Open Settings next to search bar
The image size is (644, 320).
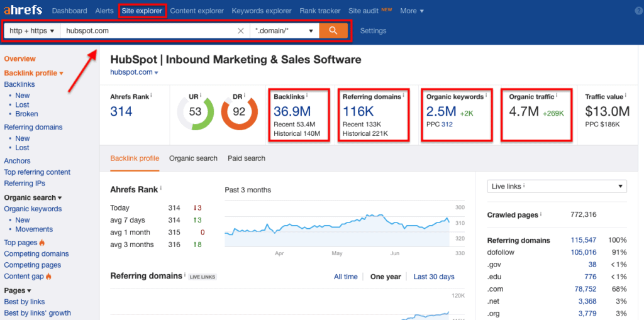(x=374, y=31)
